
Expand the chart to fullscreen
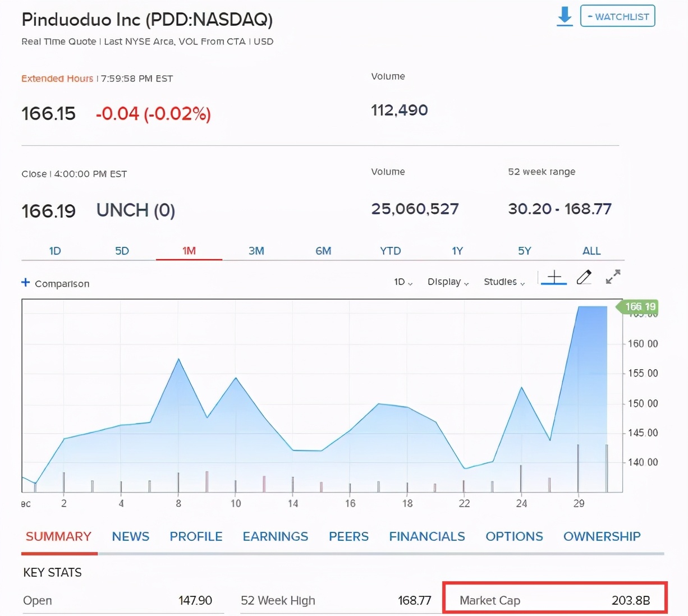tap(613, 277)
